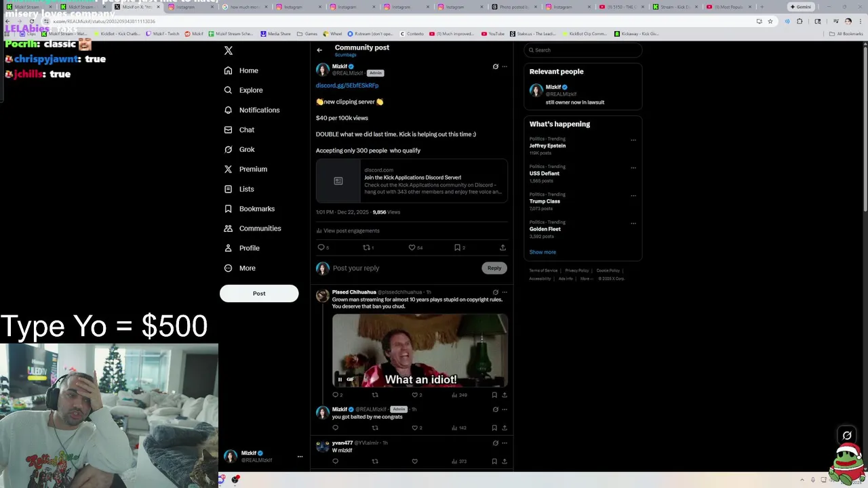Bookmark this page with the address bar star
Viewport: 868px width, 488px height.
pos(770,21)
